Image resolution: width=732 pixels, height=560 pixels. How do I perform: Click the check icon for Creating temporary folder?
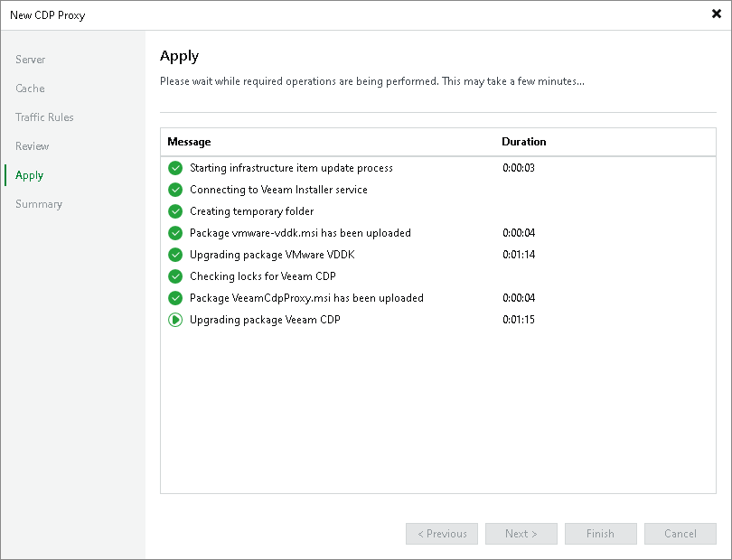coord(175,211)
